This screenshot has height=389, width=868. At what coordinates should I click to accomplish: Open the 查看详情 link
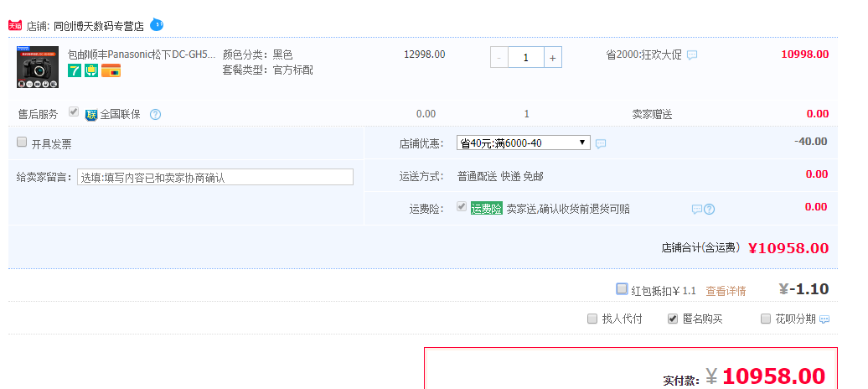[726, 291]
